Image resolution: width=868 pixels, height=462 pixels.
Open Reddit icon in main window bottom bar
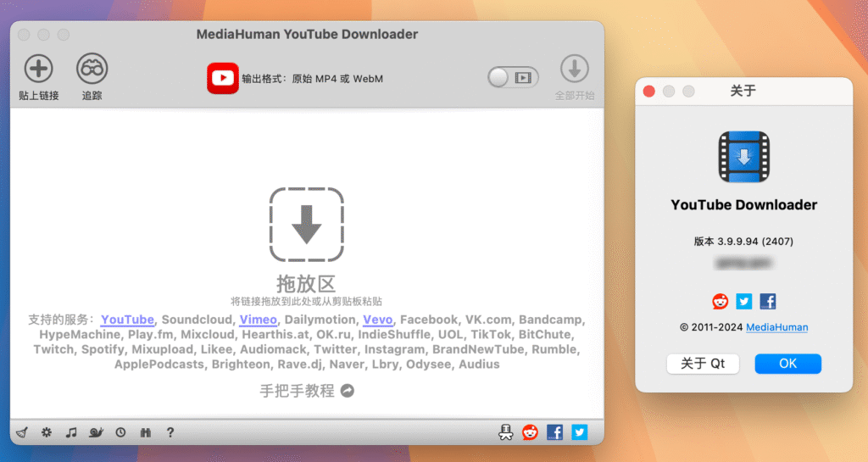click(x=530, y=432)
